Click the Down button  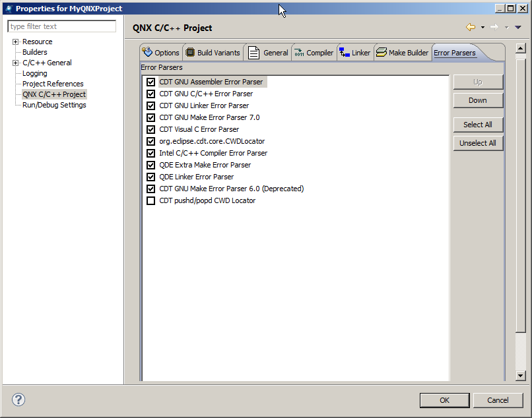(478, 100)
